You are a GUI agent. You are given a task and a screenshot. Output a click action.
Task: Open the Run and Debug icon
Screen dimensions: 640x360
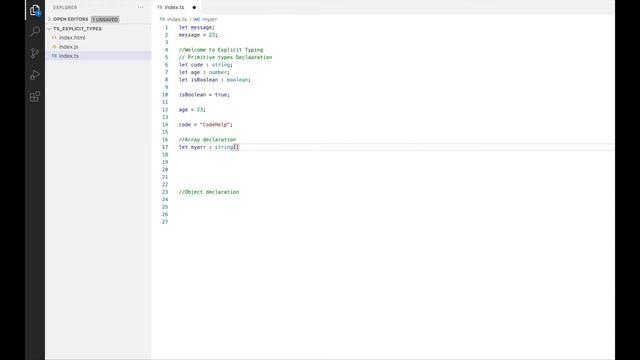pos(35,75)
